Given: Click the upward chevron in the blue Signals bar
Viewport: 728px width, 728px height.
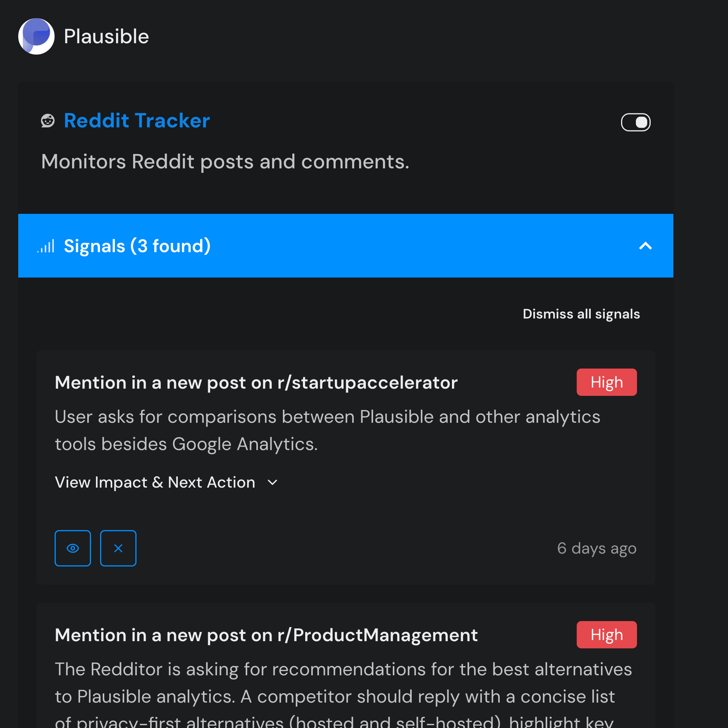Looking at the screenshot, I should tap(645, 246).
